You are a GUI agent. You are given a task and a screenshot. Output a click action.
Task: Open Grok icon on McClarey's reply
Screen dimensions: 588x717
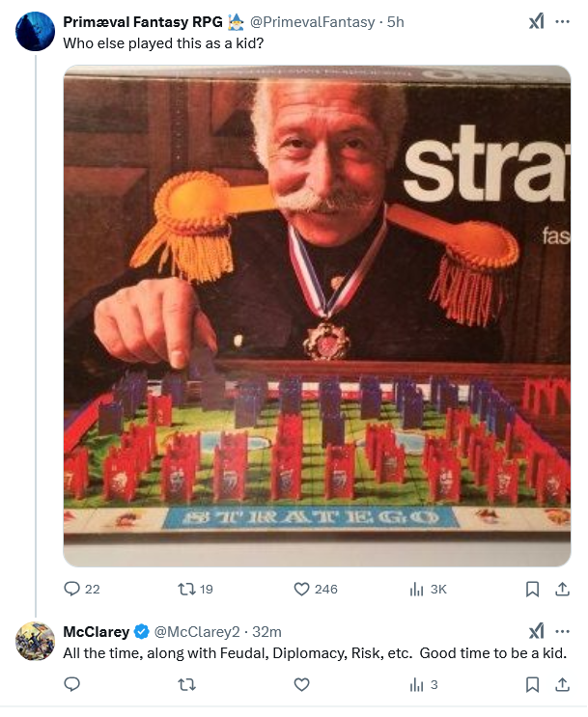pos(536,632)
